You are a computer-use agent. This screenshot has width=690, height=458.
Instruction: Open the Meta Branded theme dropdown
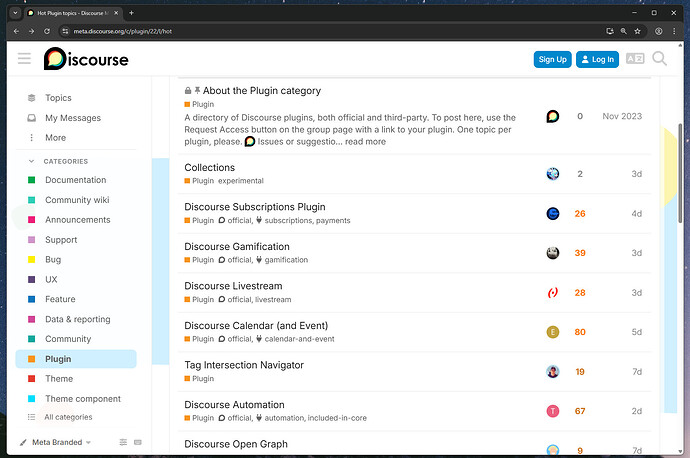pyautogui.click(x=55, y=442)
